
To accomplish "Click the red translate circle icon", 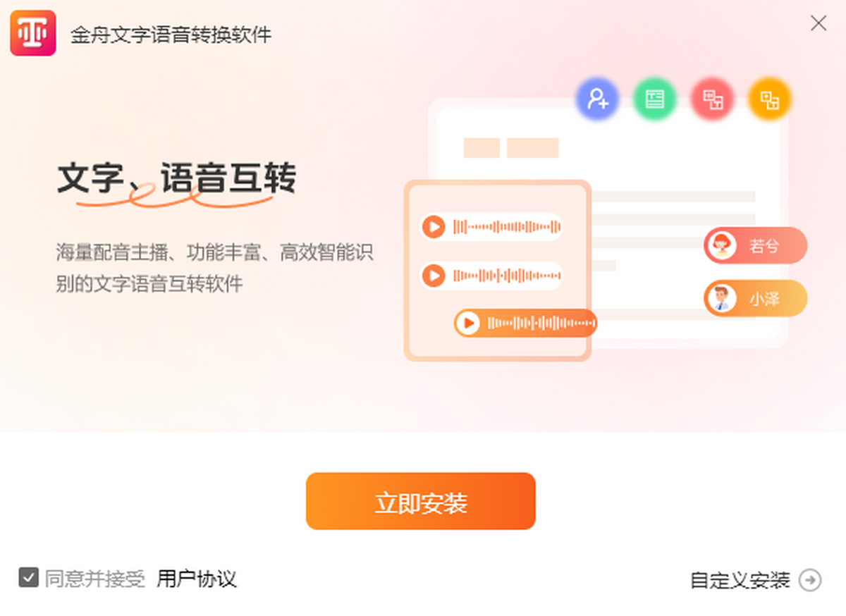I will [x=713, y=99].
